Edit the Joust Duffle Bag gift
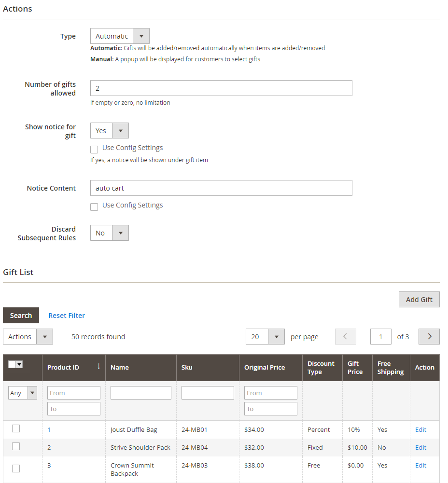448x483 pixels. pyautogui.click(x=420, y=429)
